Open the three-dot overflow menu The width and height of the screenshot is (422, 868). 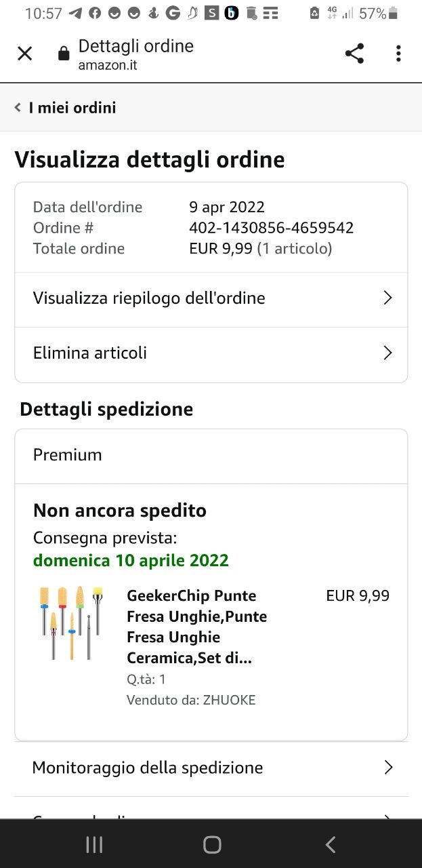click(398, 54)
